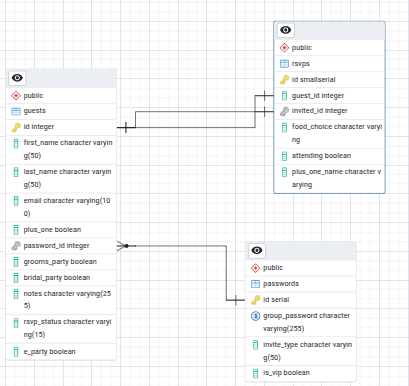Click the column icon for is_vip boolean
The height and width of the screenshot is (386, 409).
coord(255,373)
